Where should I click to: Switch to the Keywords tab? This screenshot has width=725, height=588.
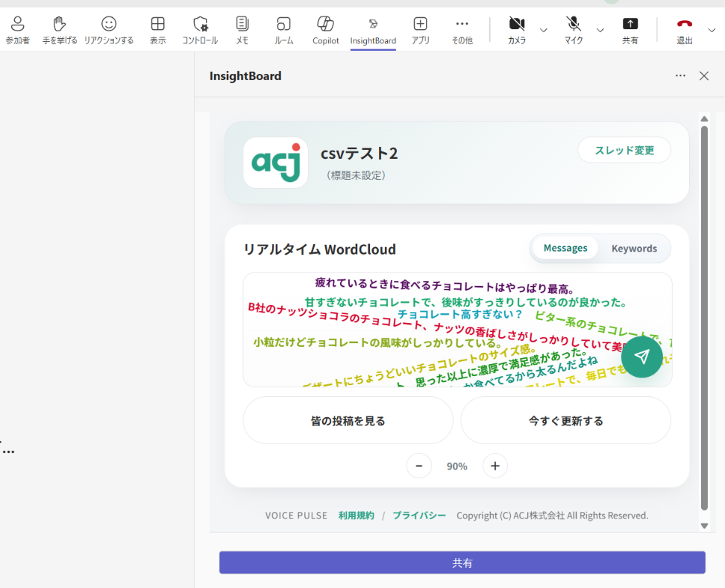coord(634,248)
